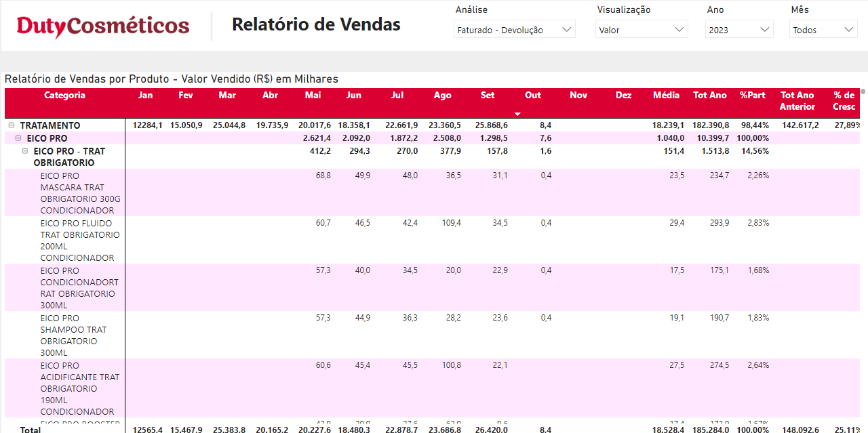Viewport: 868px width, 433px height.
Task: Click the Média column header
Action: pos(666,96)
